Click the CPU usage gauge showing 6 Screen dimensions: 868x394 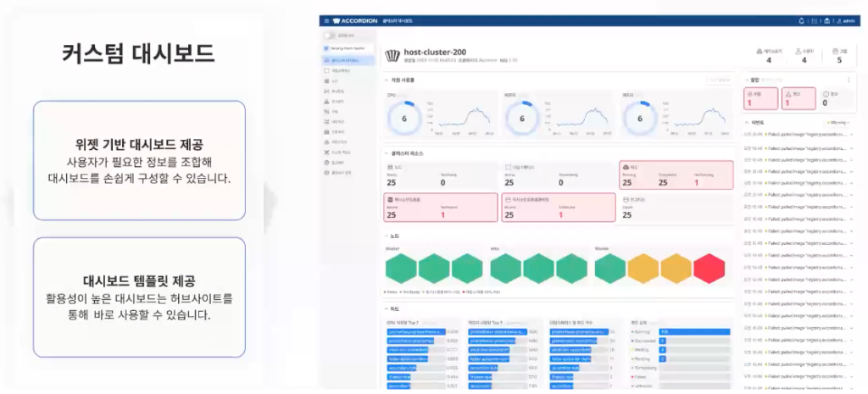pos(404,119)
